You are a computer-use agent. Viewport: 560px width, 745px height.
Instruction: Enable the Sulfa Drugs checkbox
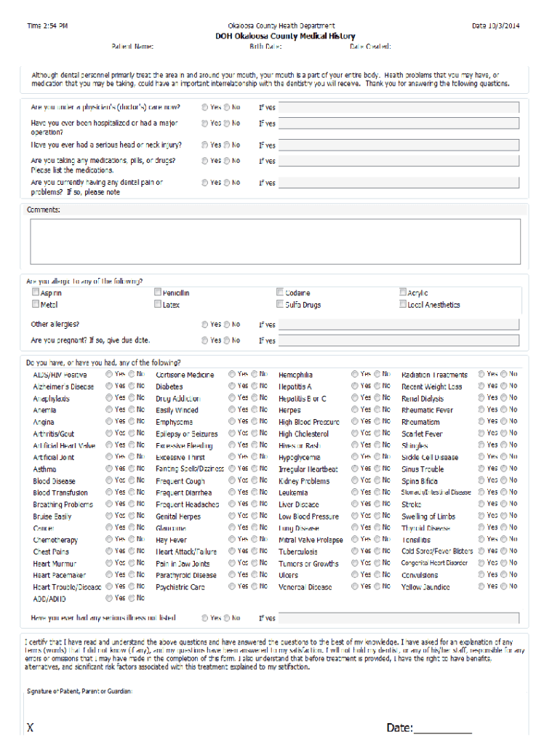(280, 305)
